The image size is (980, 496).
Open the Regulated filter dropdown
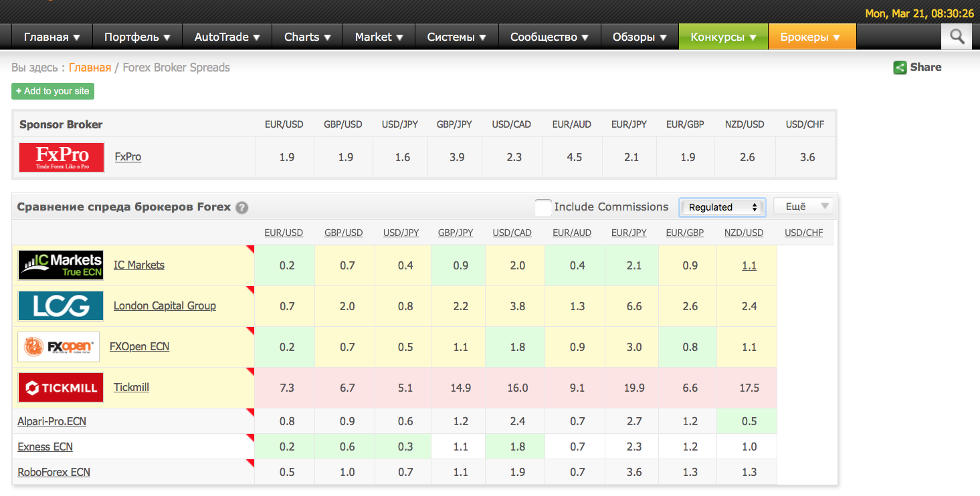pyautogui.click(x=722, y=207)
